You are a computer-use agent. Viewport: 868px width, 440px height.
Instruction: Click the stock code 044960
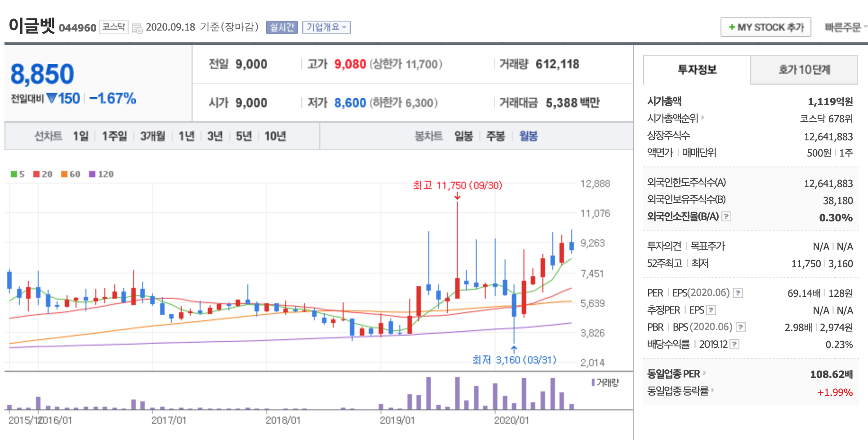click(77, 28)
